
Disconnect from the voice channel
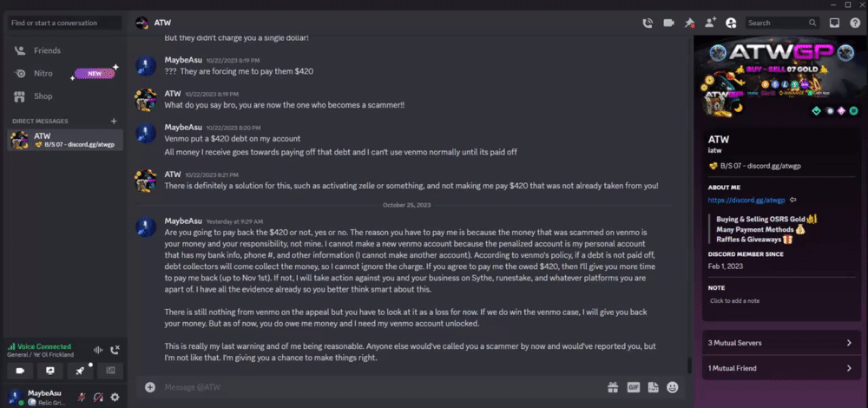[x=115, y=349]
